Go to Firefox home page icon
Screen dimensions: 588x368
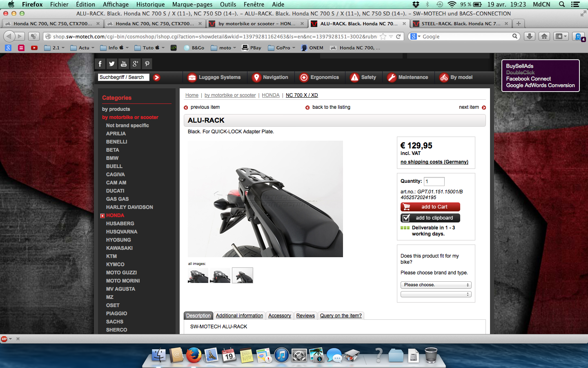[x=544, y=36]
